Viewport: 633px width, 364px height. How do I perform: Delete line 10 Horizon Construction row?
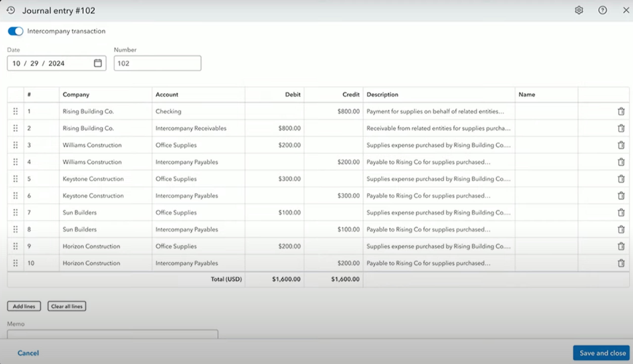[621, 263]
